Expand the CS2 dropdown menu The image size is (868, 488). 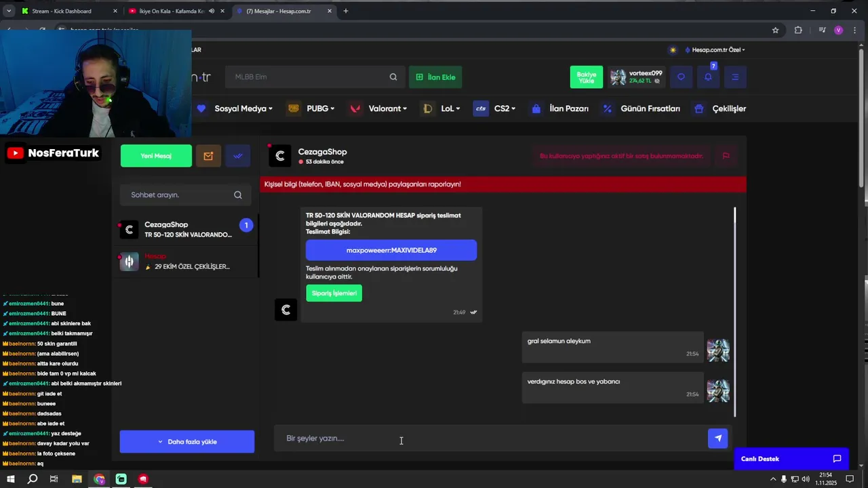(505, 108)
